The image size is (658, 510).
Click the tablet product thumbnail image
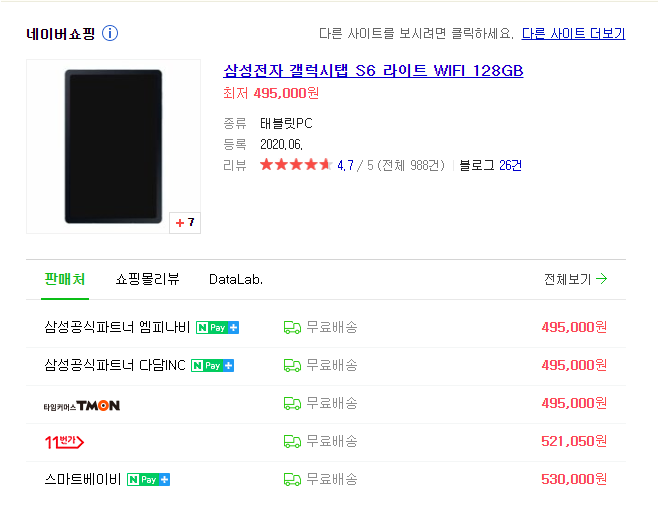[113, 146]
